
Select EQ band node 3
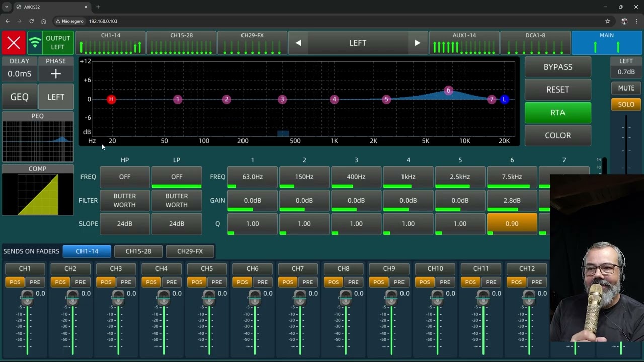282,99
